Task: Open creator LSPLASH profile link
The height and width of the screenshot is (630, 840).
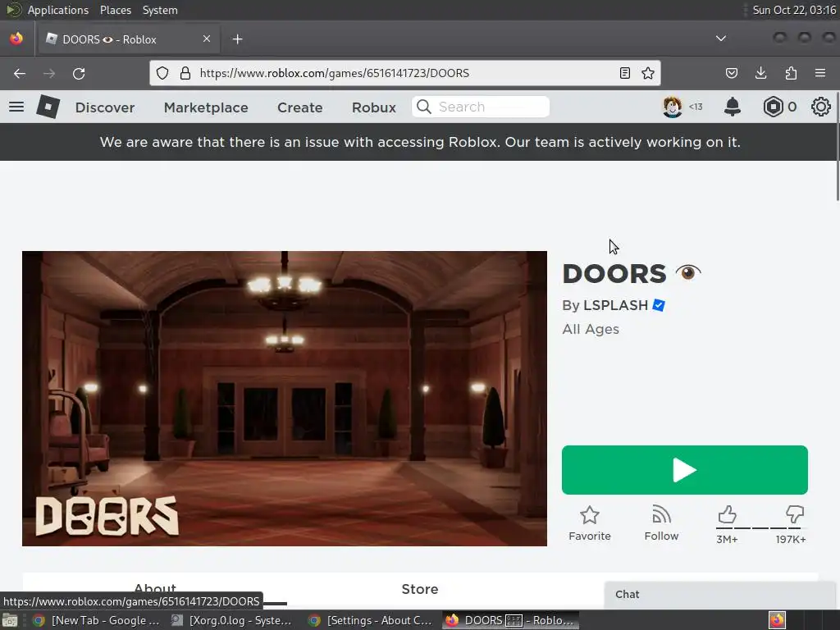Action: pyautogui.click(x=615, y=305)
